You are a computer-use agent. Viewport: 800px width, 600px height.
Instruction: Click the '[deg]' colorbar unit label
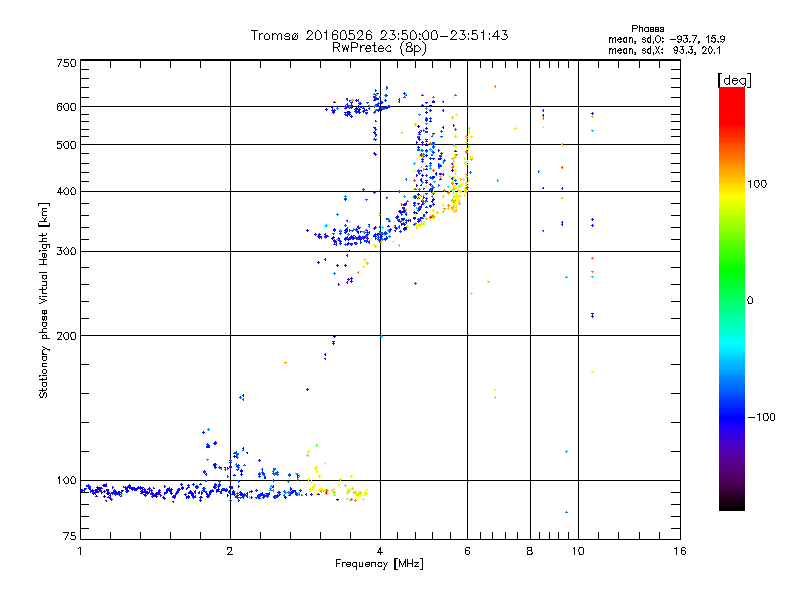(734, 80)
